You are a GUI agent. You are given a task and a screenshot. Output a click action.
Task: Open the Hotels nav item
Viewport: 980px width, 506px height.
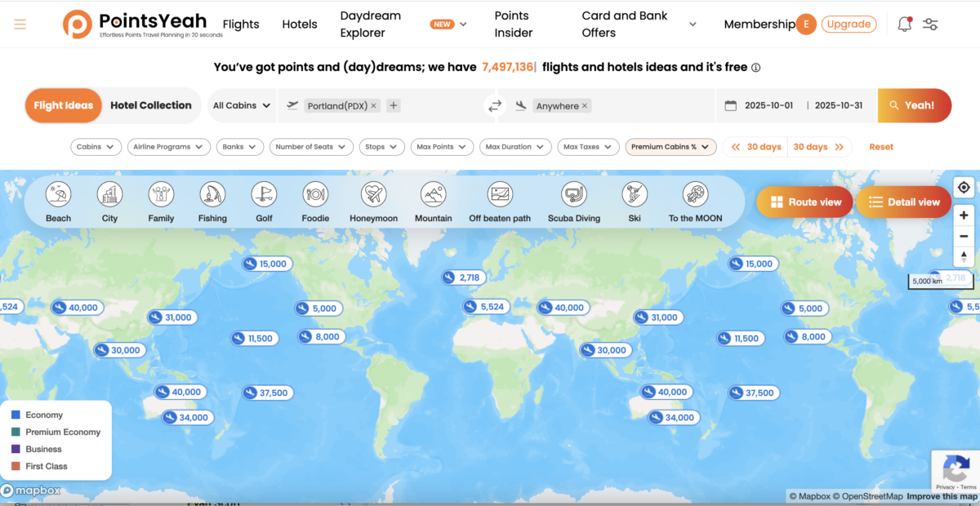tap(300, 24)
